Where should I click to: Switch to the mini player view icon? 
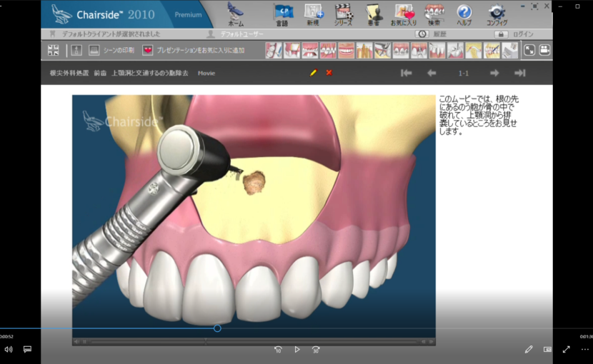pos(547,349)
